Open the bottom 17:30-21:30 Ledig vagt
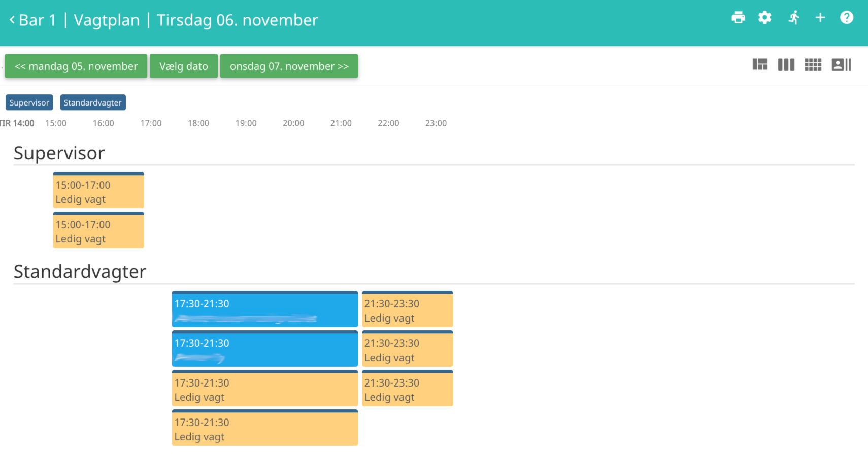 click(265, 428)
